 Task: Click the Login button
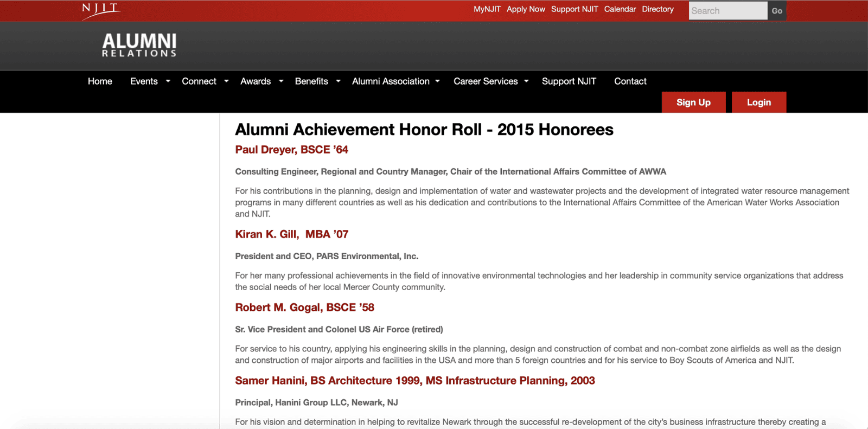pos(758,103)
